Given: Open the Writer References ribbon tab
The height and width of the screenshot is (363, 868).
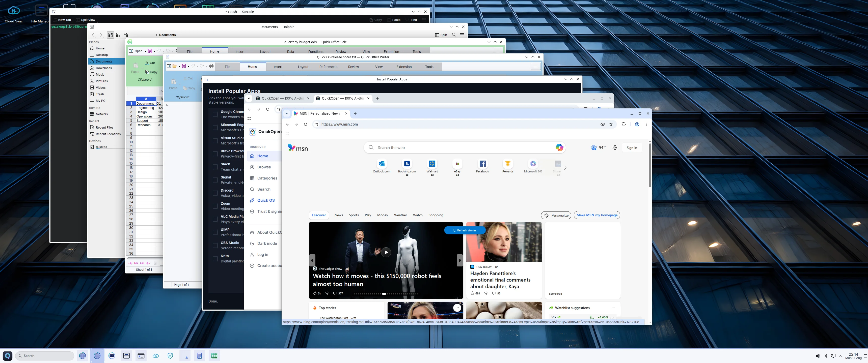Looking at the screenshot, I should coord(328,67).
